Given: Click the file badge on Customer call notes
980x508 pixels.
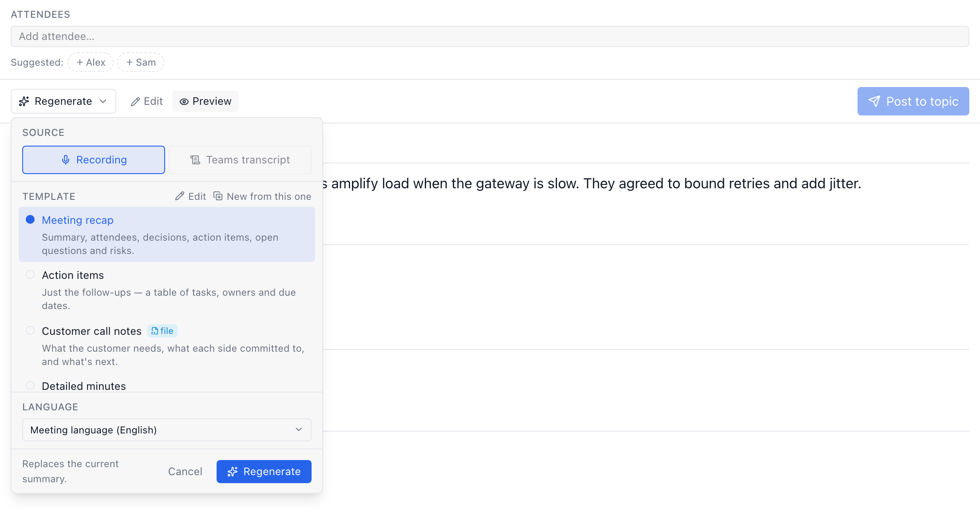Looking at the screenshot, I should pos(162,331).
